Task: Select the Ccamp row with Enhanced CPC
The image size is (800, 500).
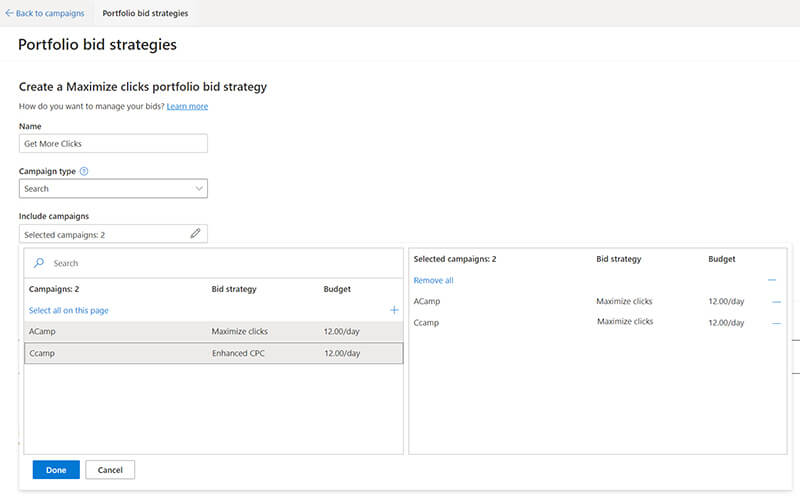Action: [x=214, y=353]
